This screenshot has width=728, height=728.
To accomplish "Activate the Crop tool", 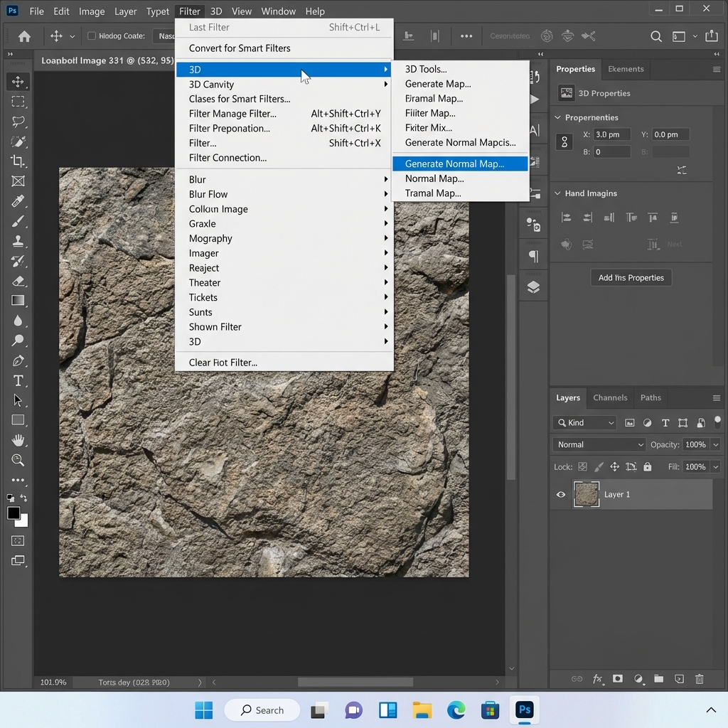I will point(18,161).
